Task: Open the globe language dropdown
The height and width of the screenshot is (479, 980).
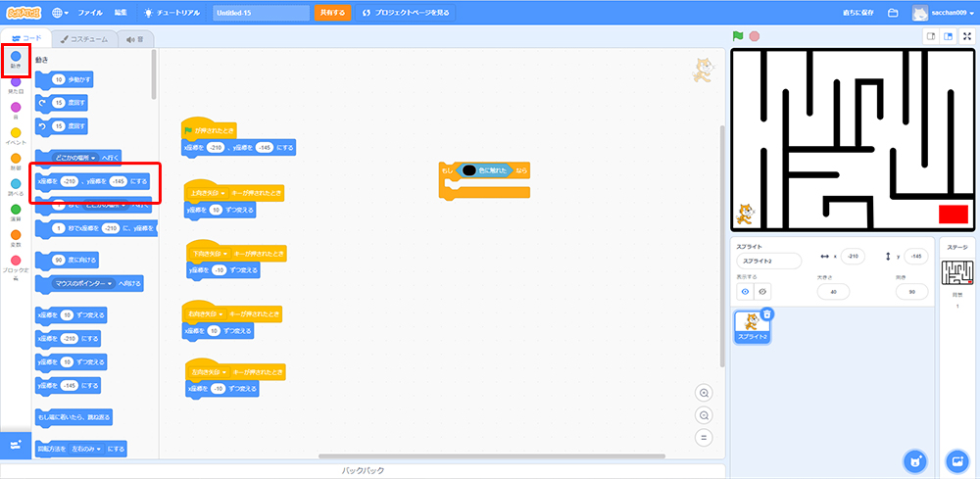Action: pyautogui.click(x=61, y=13)
